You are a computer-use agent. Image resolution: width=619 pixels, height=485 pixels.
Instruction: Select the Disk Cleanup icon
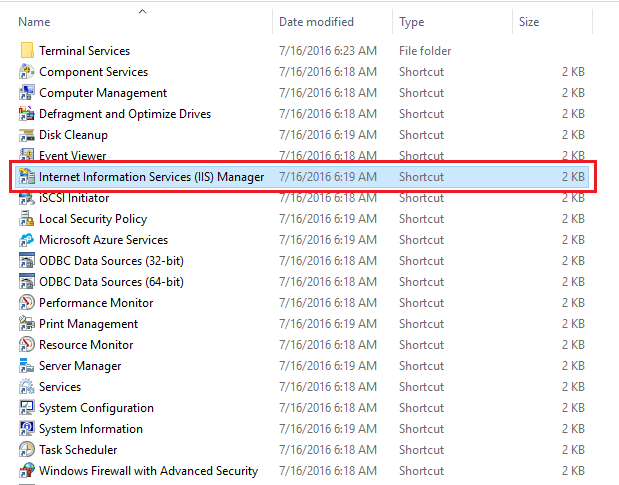[27, 135]
